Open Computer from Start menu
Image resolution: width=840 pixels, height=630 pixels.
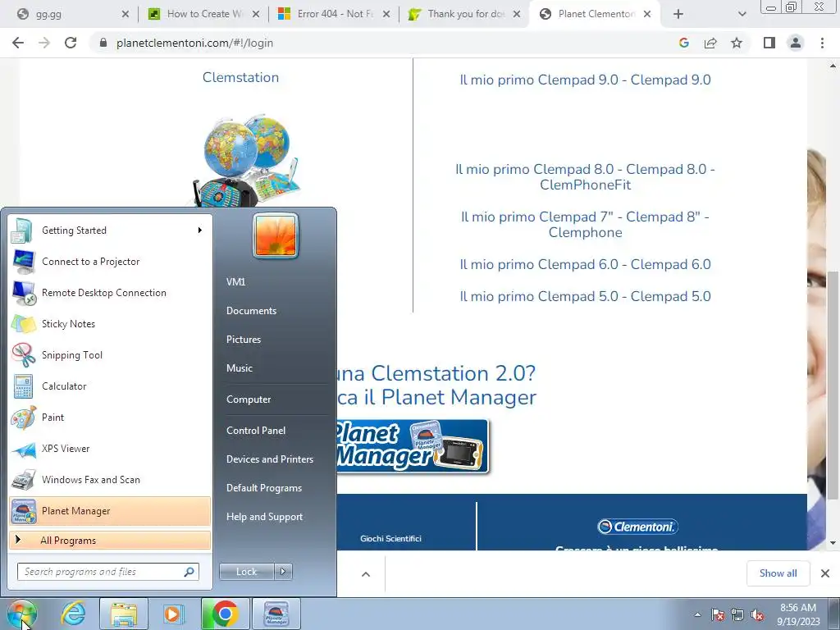pyautogui.click(x=249, y=399)
